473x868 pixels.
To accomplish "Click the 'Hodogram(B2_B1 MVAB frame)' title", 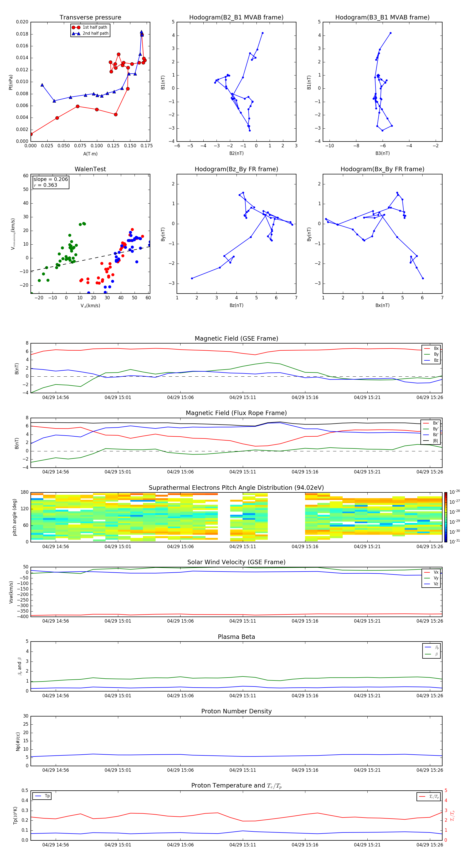I will pyautogui.click(x=236, y=18).
